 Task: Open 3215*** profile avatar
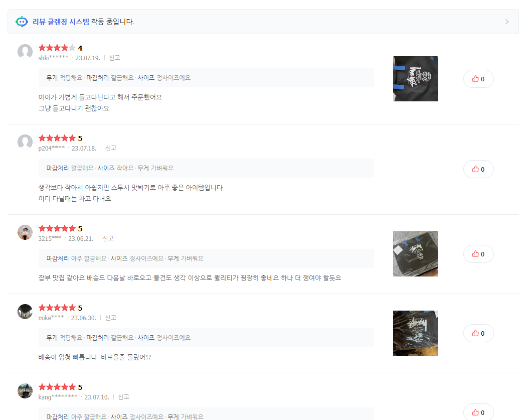25,232
